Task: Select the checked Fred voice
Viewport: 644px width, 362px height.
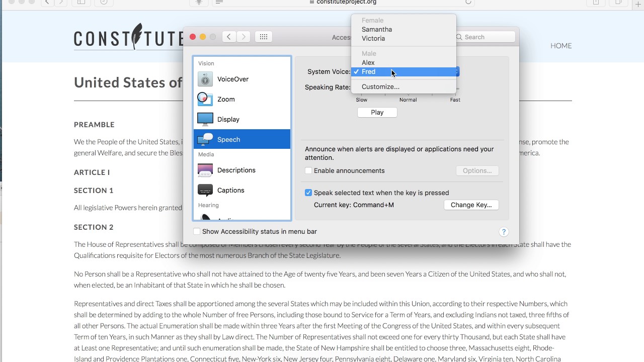Action: tap(404, 71)
